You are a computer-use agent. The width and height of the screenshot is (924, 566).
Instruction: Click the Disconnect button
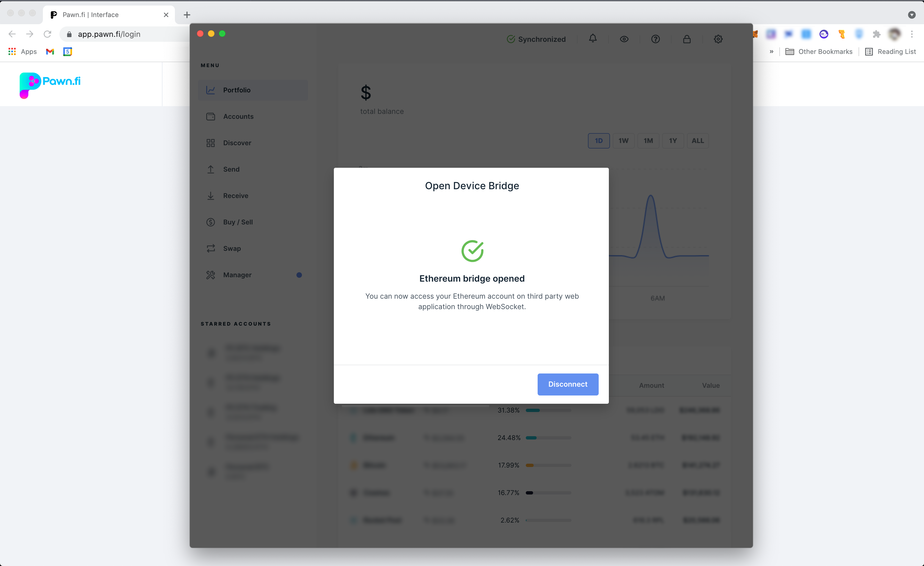tap(568, 384)
